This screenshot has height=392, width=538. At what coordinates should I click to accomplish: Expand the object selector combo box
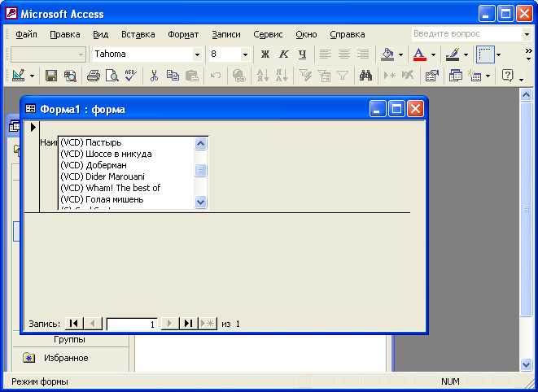coord(81,54)
